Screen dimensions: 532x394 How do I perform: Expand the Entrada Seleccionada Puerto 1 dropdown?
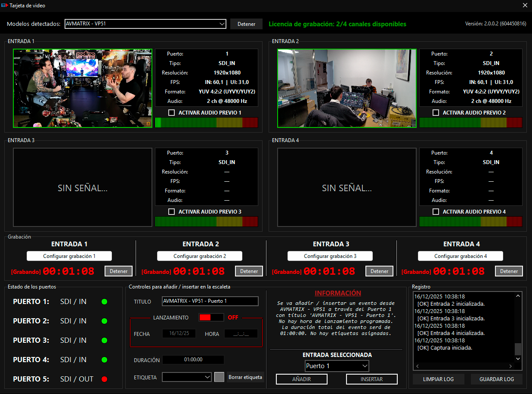(x=337, y=366)
